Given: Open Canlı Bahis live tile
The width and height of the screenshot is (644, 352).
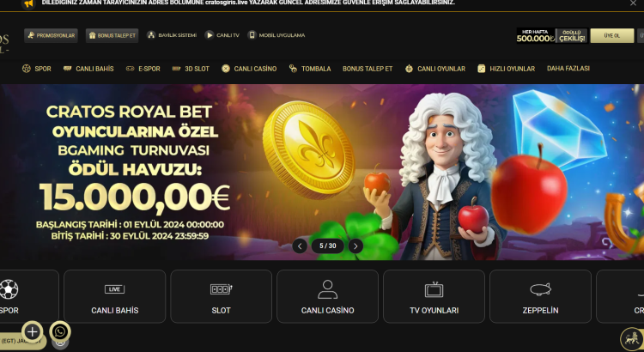Looking at the screenshot, I should click(114, 296).
